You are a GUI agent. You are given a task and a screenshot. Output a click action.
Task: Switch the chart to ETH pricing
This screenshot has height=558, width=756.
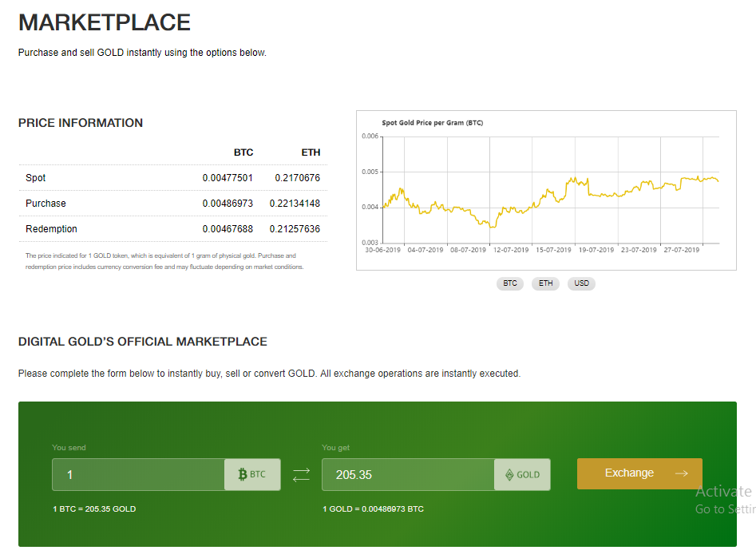[x=545, y=283]
